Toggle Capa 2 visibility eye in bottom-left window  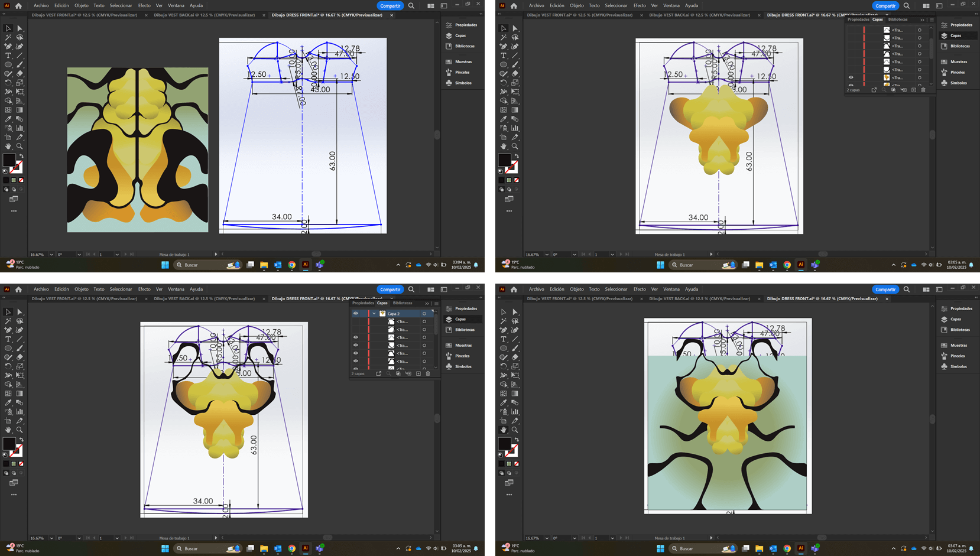point(356,314)
